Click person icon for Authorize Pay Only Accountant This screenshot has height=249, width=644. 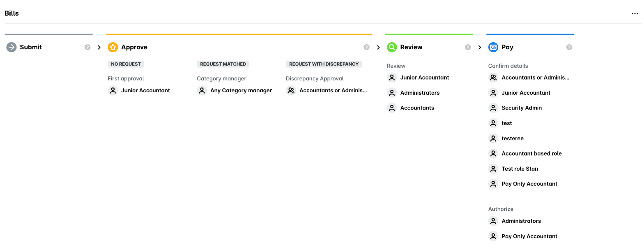click(493, 236)
